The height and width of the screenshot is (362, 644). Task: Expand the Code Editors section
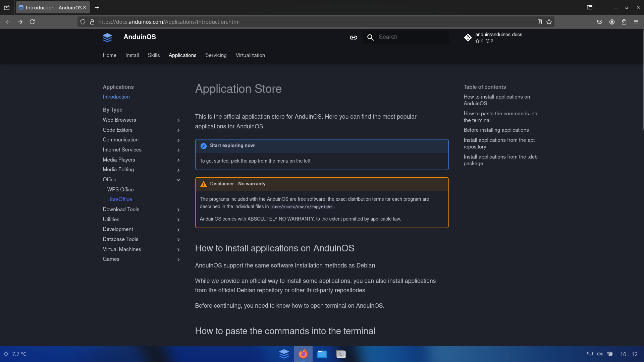(x=141, y=130)
